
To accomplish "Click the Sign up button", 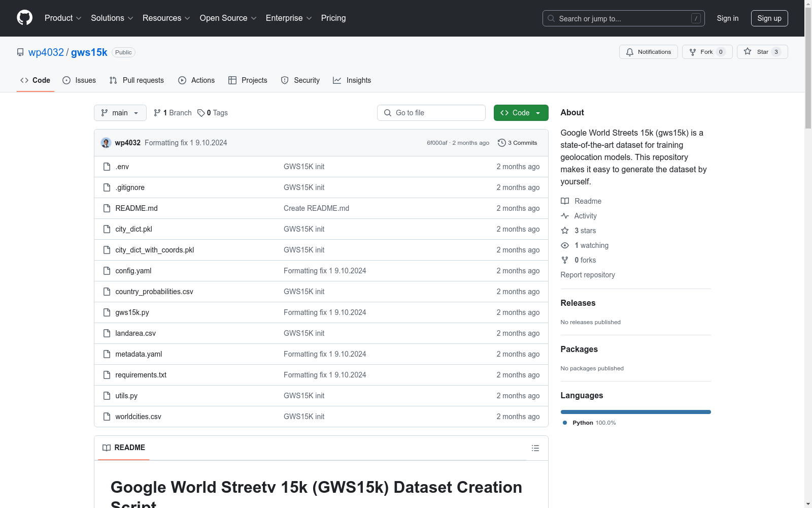I will pos(769,18).
